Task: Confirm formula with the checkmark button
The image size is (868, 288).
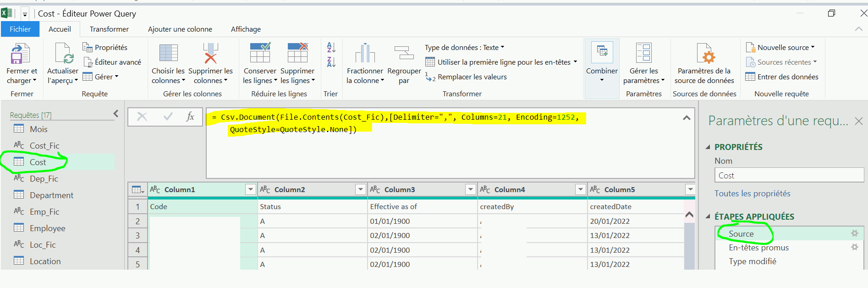Action: pyautogui.click(x=168, y=117)
